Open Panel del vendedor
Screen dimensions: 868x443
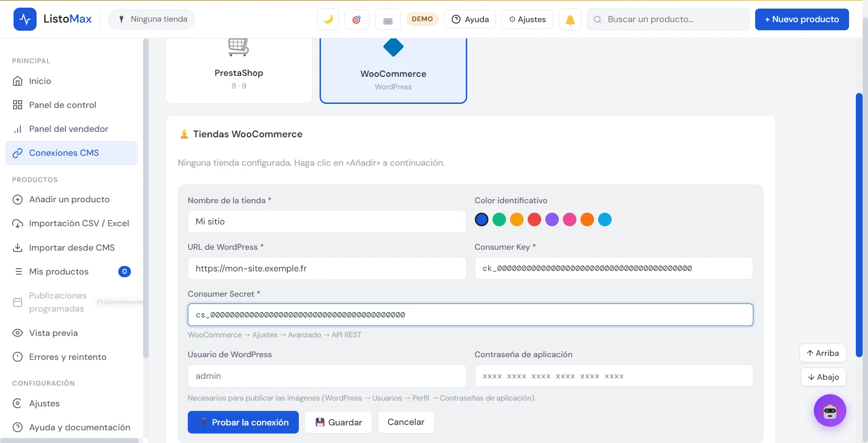(x=71, y=129)
